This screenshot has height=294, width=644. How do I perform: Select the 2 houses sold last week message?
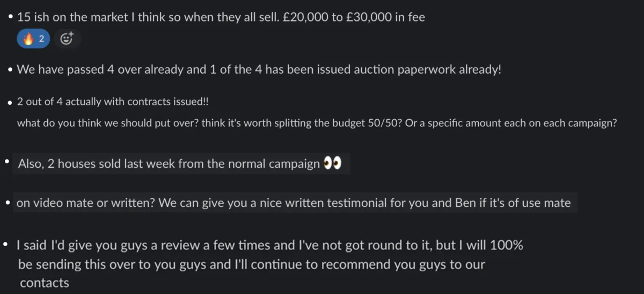[x=181, y=163]
